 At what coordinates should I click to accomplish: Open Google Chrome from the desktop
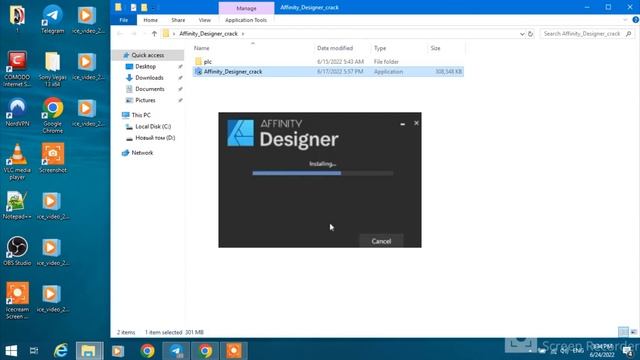[x=52, y=115]
